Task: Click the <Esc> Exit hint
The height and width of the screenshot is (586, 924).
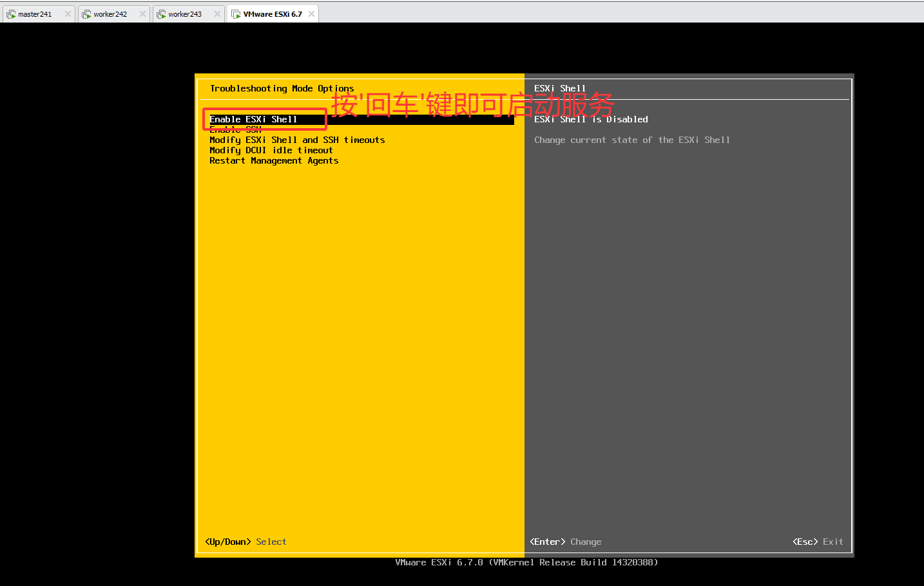Action: tap(818, 542)
